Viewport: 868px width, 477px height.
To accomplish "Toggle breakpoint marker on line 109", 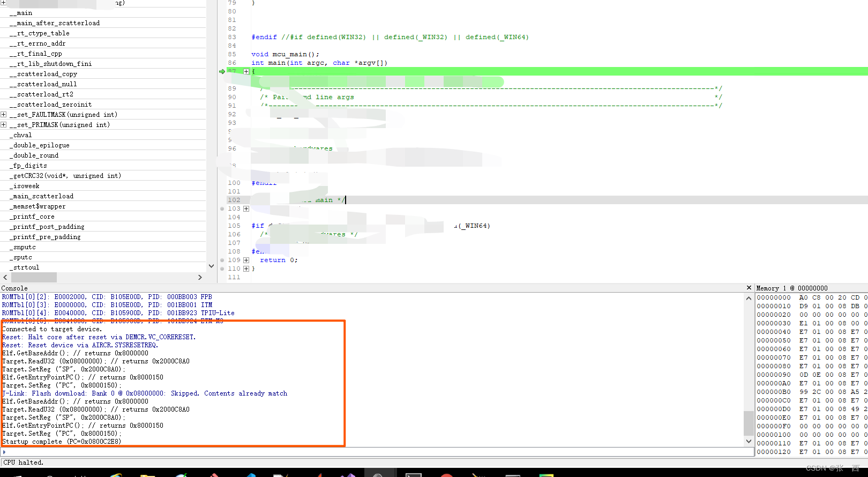I will pyautogui.click(x=222, y=260).
